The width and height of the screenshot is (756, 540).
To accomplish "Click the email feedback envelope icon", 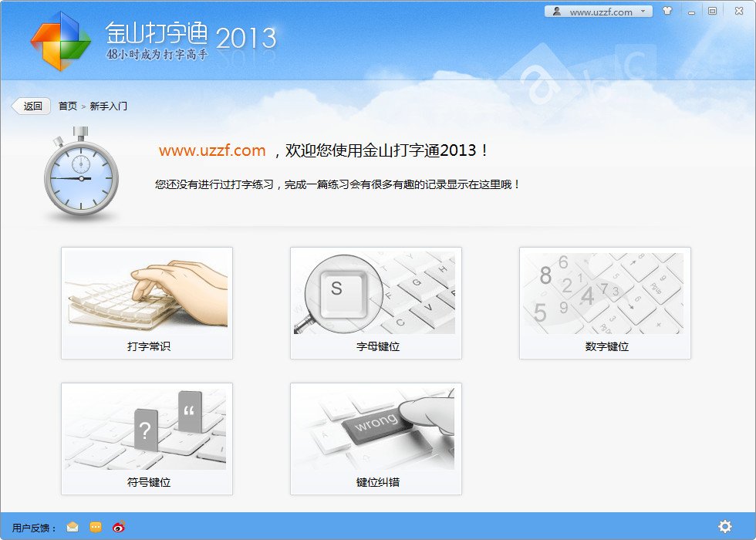I will (x=73, y=527).
